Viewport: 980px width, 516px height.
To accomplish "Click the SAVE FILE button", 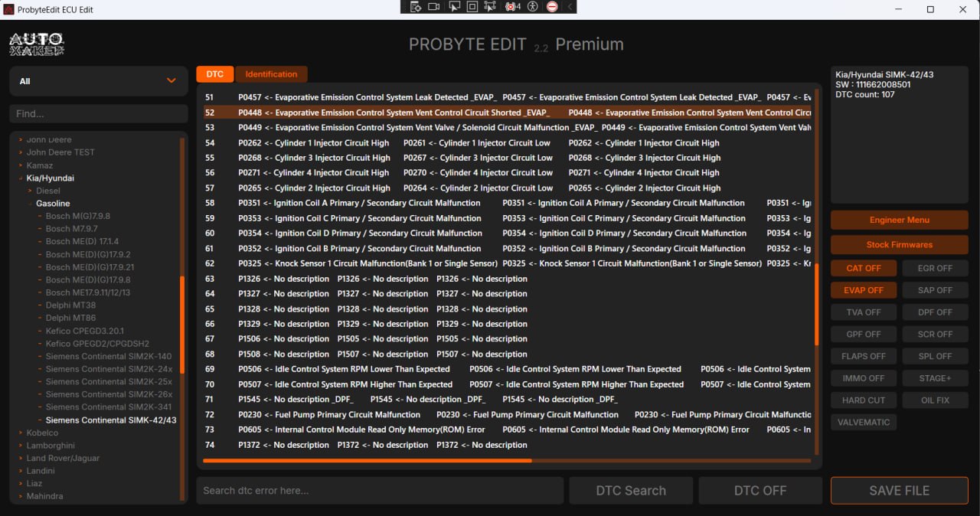I will coord(900,491).
